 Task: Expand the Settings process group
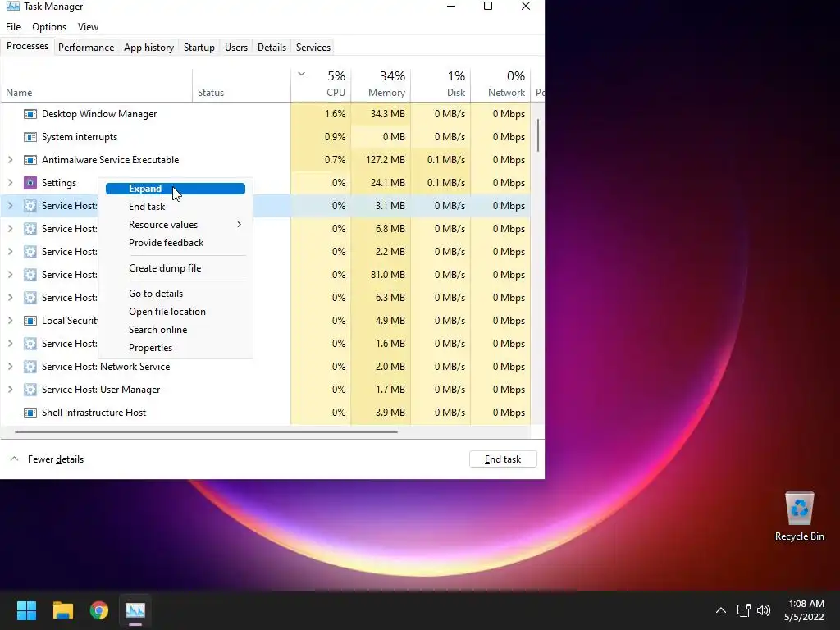coord(10,183)
